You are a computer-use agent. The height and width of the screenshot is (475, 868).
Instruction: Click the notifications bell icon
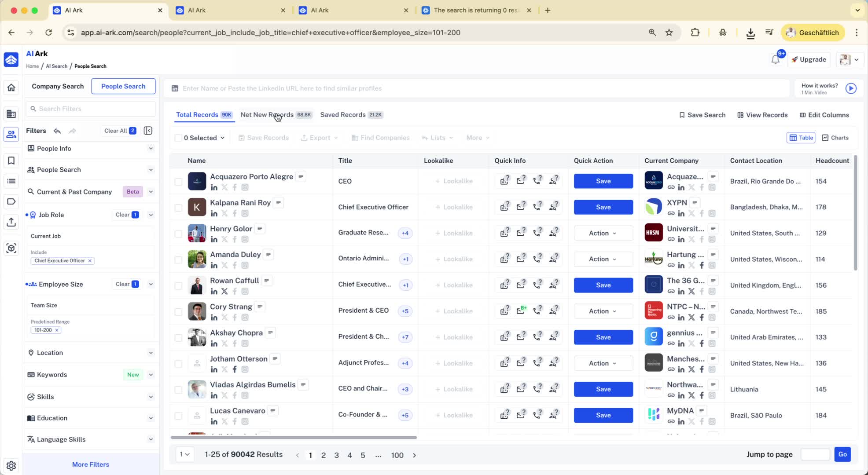point(775,60)
